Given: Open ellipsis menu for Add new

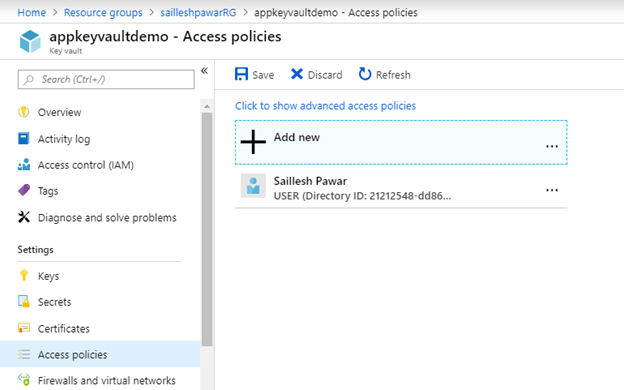Looking at the screenshot, I should [x=552, y=146].
